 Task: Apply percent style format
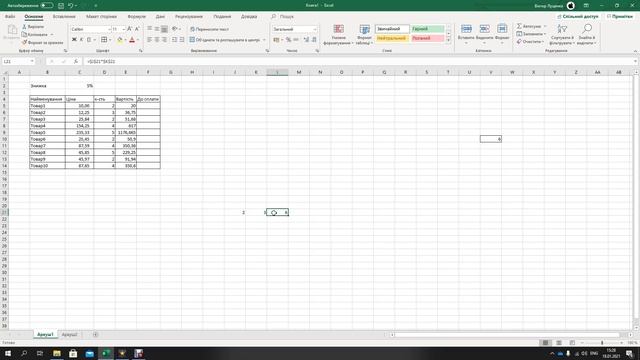tap(289, 40)
